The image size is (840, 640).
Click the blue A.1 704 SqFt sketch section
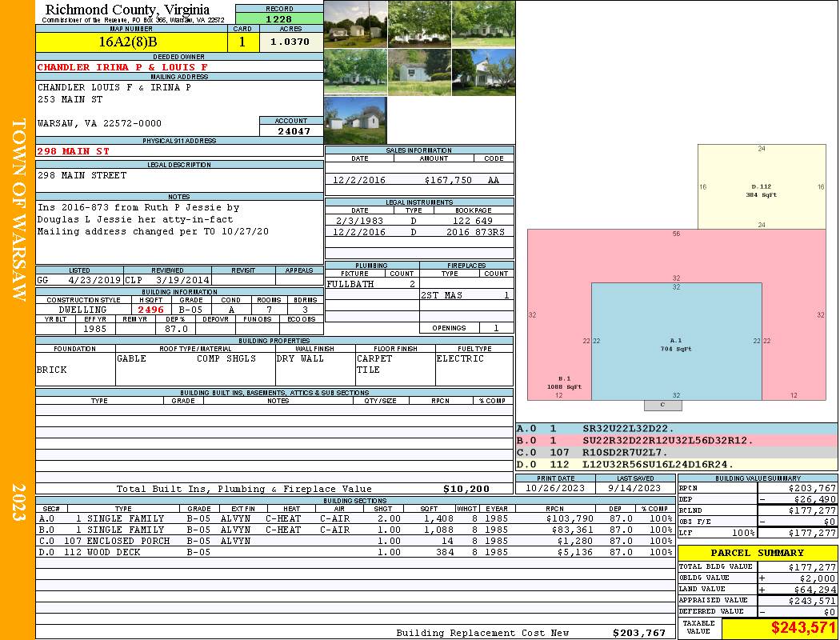(676, 344)
